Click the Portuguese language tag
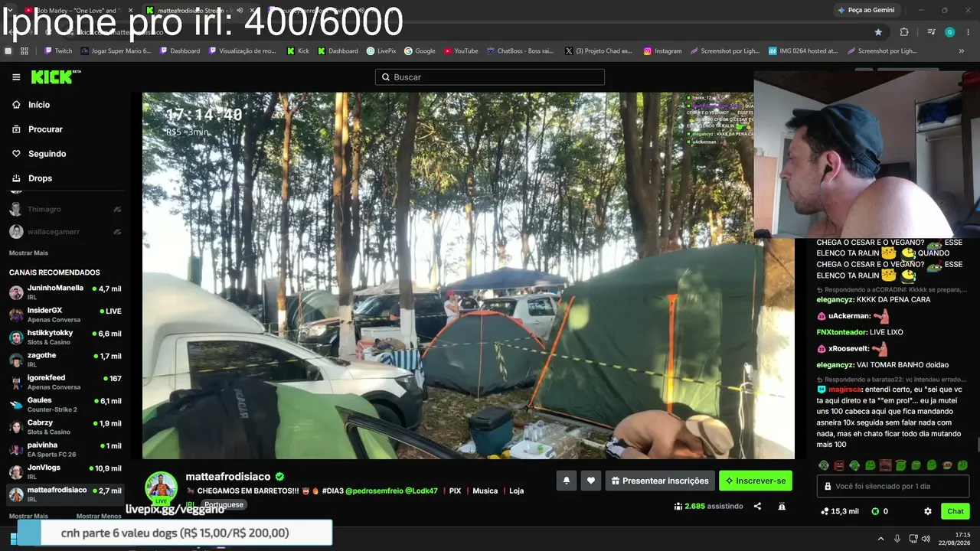Image resolution: width=980 pixels, height=551 pixels. coord(224,504)
